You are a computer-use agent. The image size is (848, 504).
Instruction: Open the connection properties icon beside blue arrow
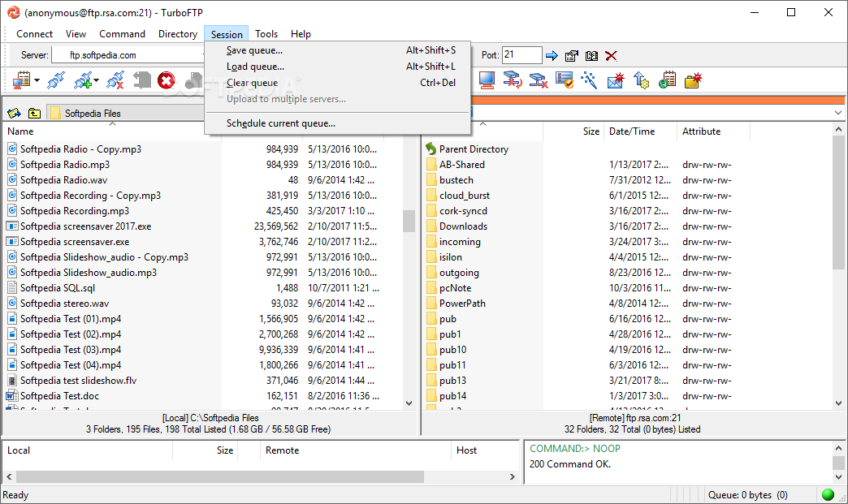tap(572, 56)
